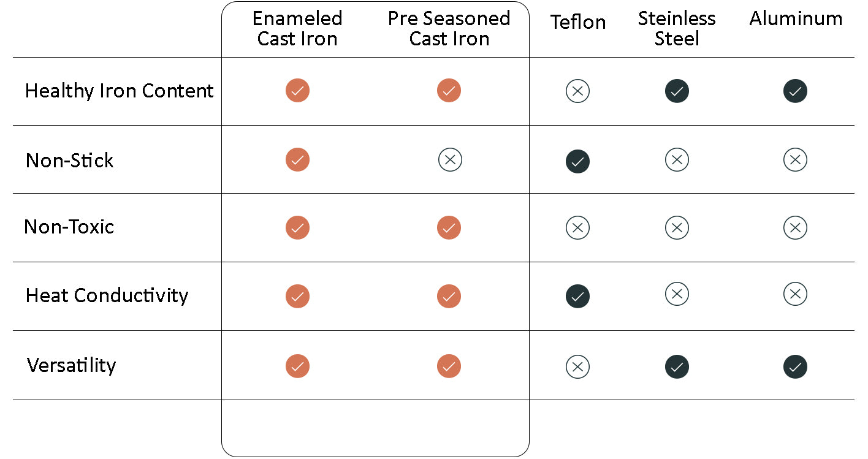The image size is (868, 459).
Task: Click Stainless Steel Healthy Iron Content checkmark
Action: (677, 91)
